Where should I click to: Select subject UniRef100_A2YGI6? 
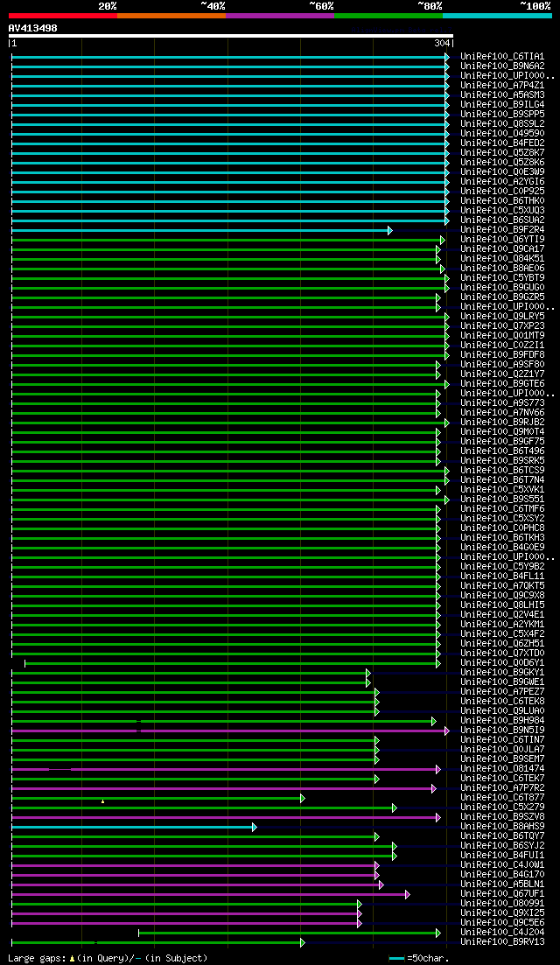pos(502,182)
